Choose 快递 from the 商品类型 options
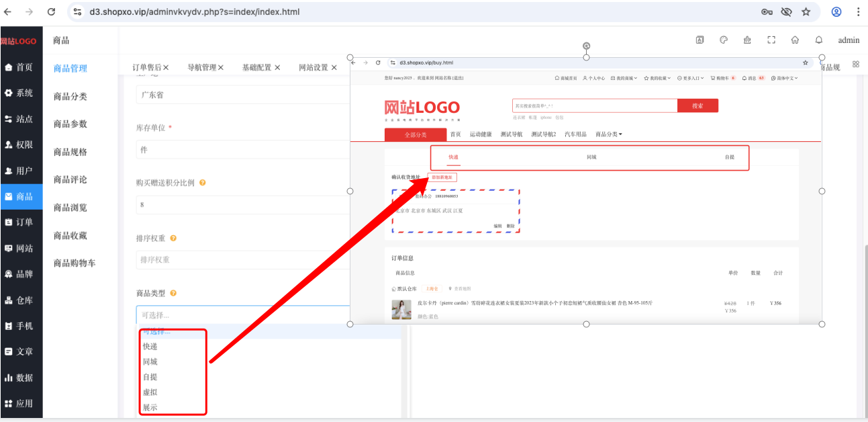 click(150, 347)
